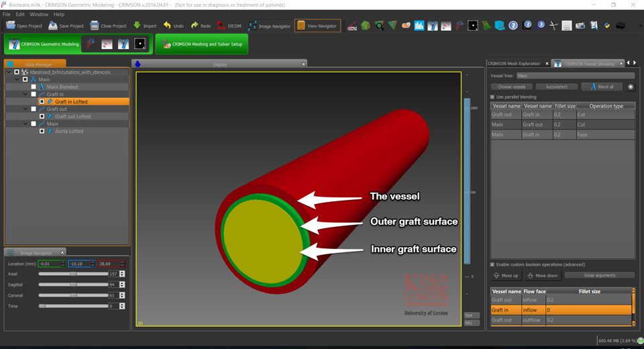The image size is (644, 349).
Task: Disable custom boolean operations checkbox
Action: tap(492, 264)
